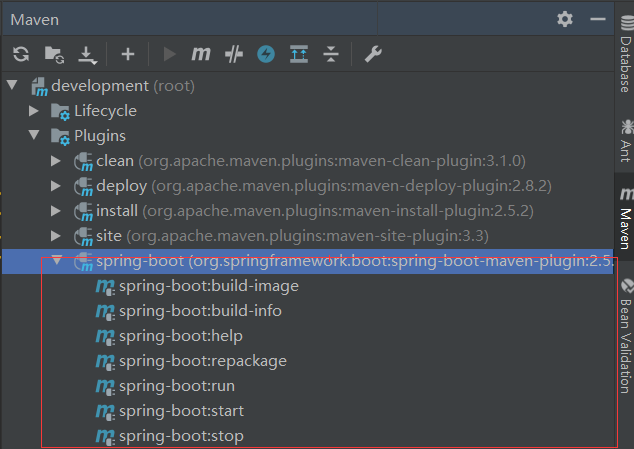Click the site plugin plug icon

click(x=83, y=237)
